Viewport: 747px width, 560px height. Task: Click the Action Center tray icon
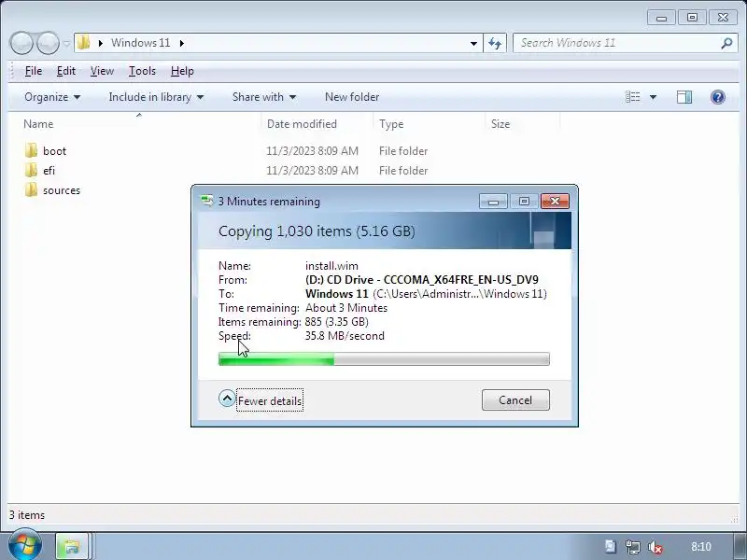pos(610,547)
